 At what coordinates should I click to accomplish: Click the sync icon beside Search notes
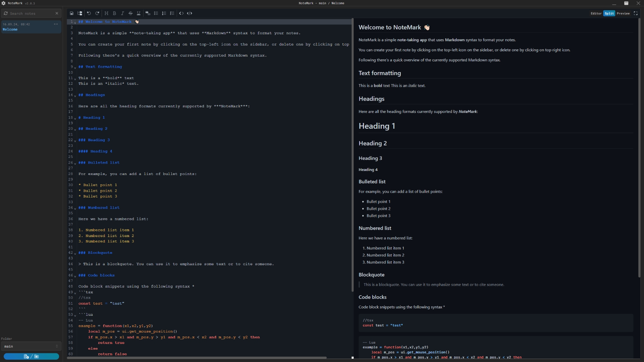6,13
